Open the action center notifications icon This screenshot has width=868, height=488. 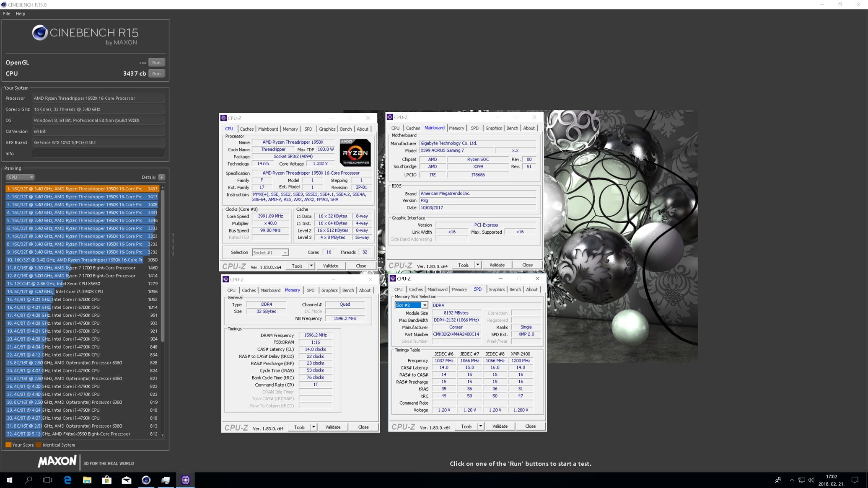point(855,480)
